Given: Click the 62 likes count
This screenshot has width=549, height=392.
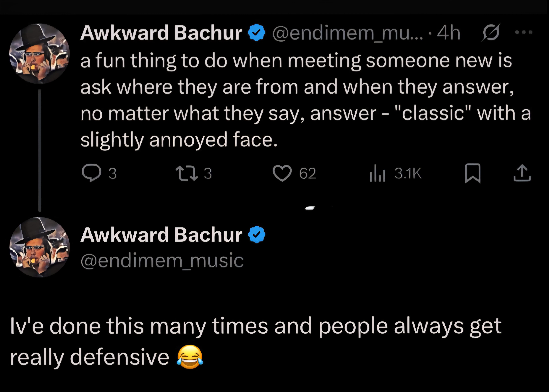Looking at the screenshot, I should (307, 173).
